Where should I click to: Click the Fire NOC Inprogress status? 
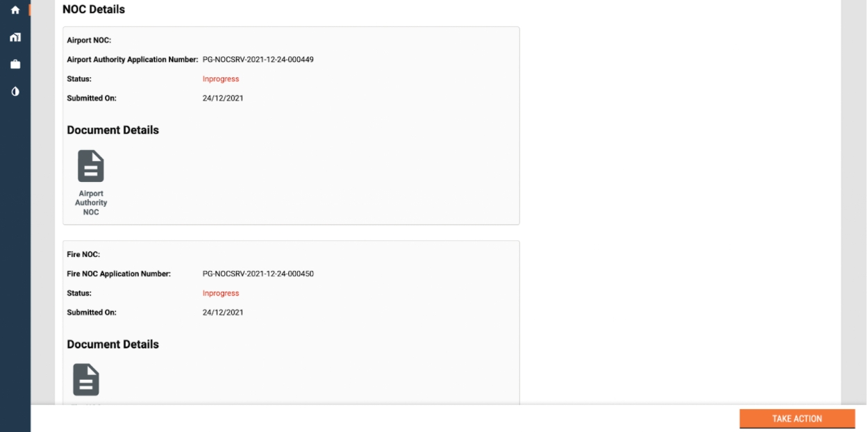[x=221, y=293]
